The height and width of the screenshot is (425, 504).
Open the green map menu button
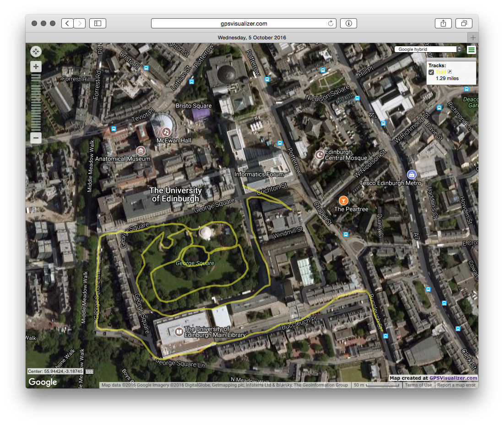point(471,49)
